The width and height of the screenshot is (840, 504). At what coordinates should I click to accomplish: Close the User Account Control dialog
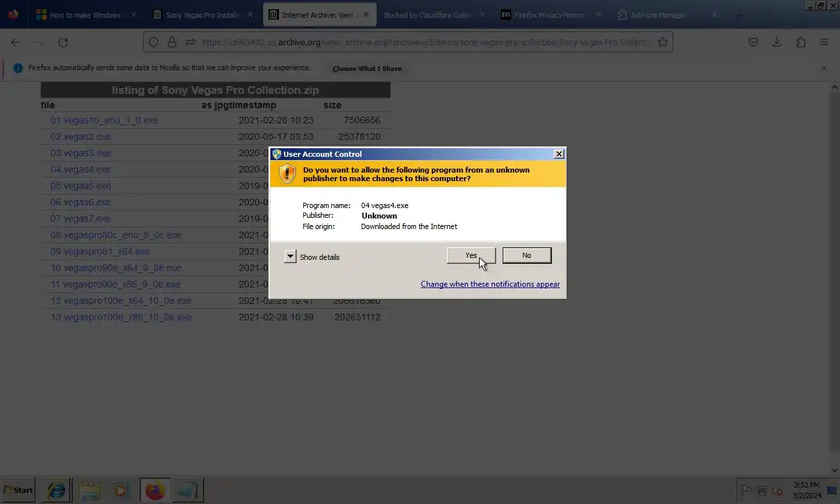click(x=559, y=154)
